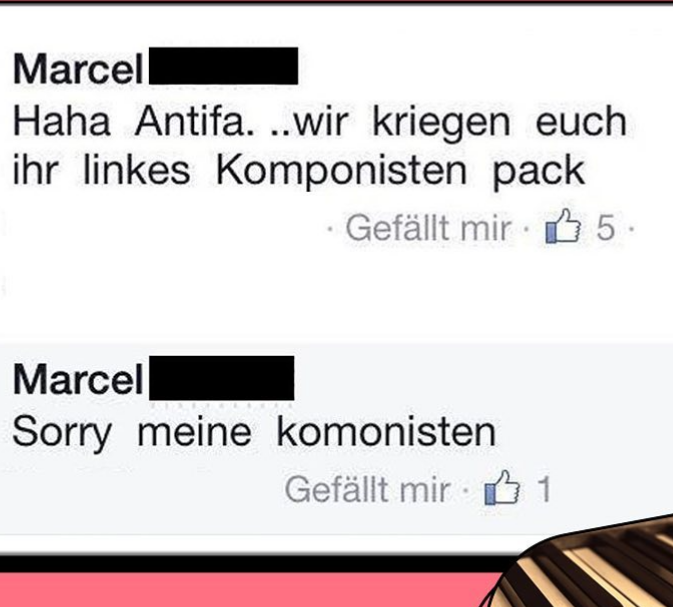Image resolution: width=673 pixels, height=607 pixels.
Task: Click the black redaction box on first name
Action: 224,66
